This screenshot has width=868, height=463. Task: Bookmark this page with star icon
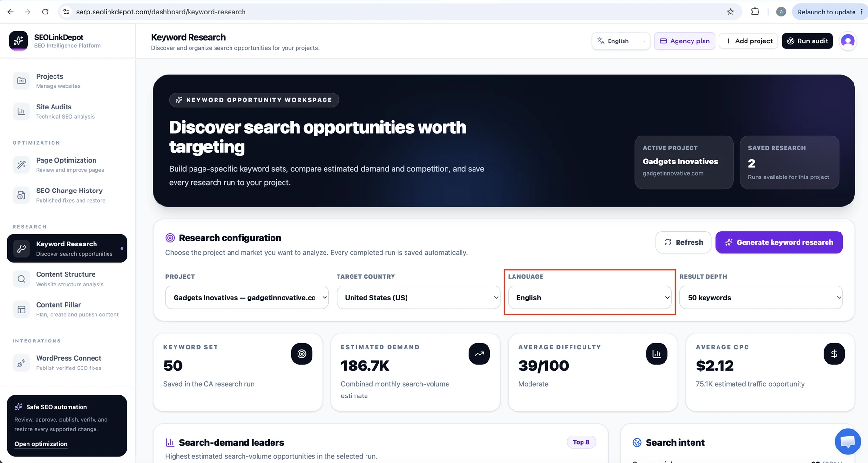click(731, 12)
